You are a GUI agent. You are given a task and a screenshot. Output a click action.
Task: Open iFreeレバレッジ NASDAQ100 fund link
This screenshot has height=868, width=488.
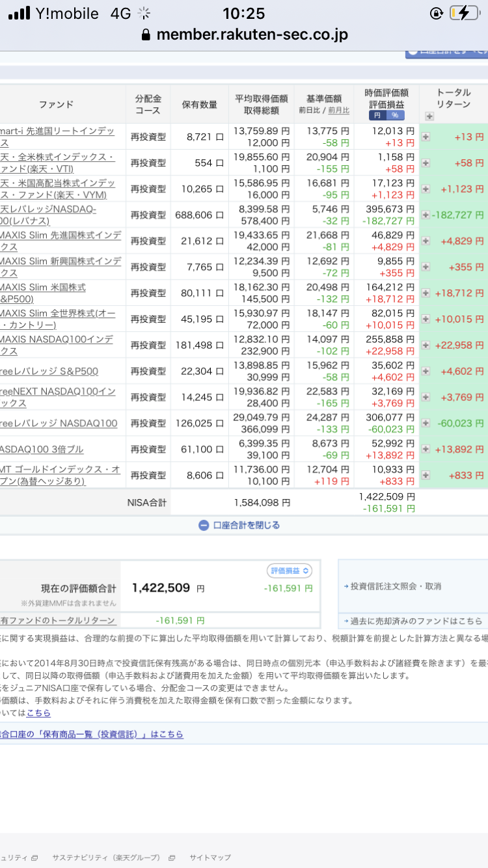coord(59,424)
